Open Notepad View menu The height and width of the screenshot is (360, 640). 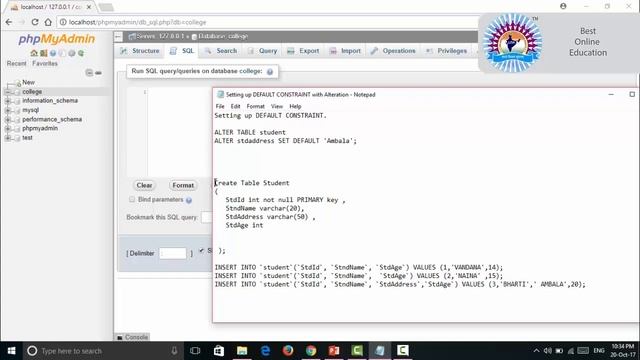pyautogui.click(x=277, y=107)
